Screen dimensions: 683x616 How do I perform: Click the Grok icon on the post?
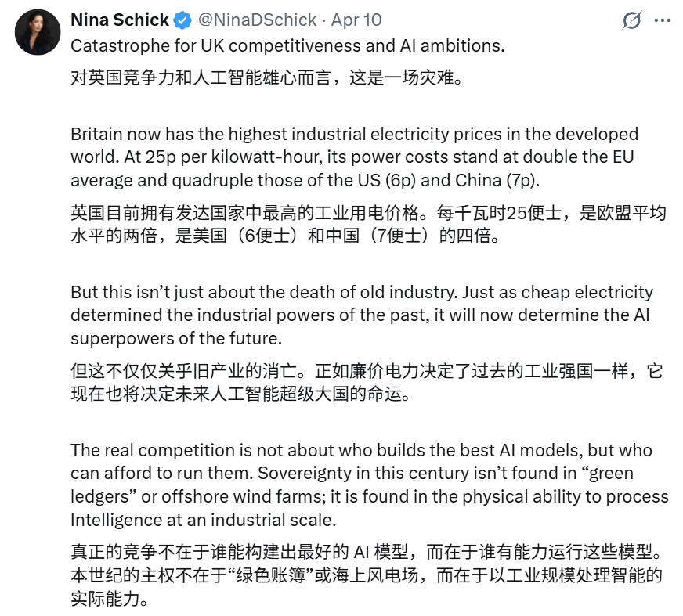click(x=631, y=21)
